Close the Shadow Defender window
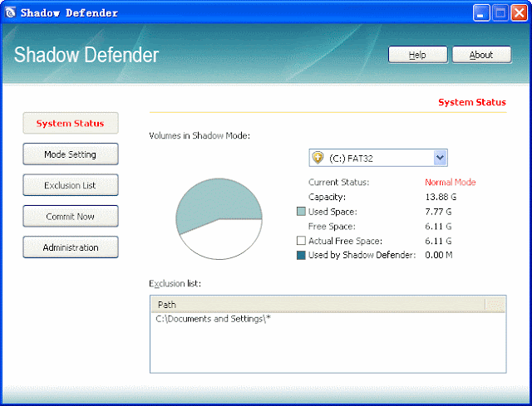The height and width of the screenshot is (406, 532). [x=519, y=13]
